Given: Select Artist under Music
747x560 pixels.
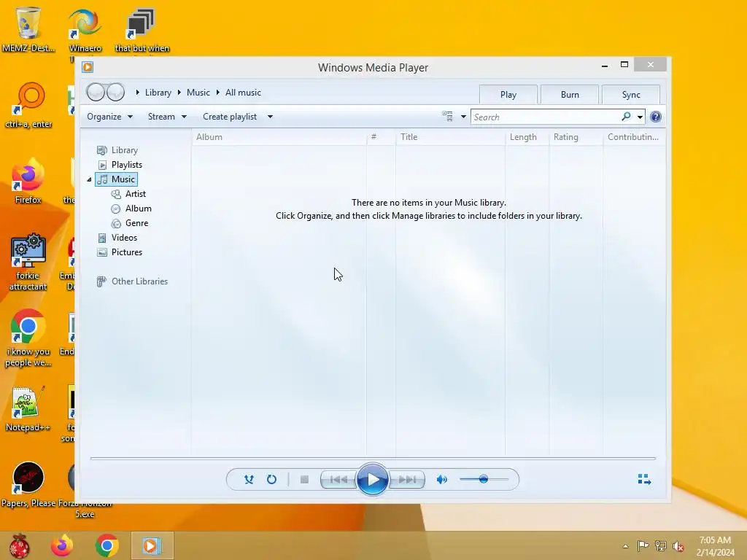Looking at the screenshot, I should 128,194.
